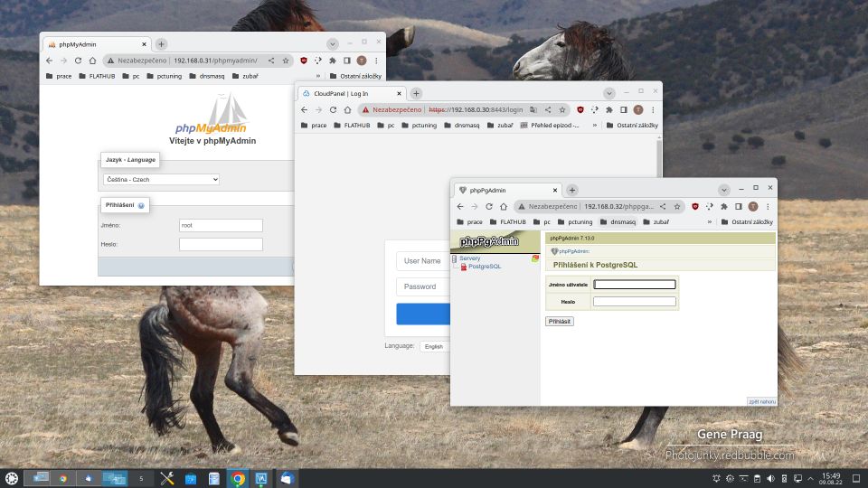
Task: Open Ostatní záložky folder in phpPgAdmin window
Action: pyautogui.click(x=747, y=222)
